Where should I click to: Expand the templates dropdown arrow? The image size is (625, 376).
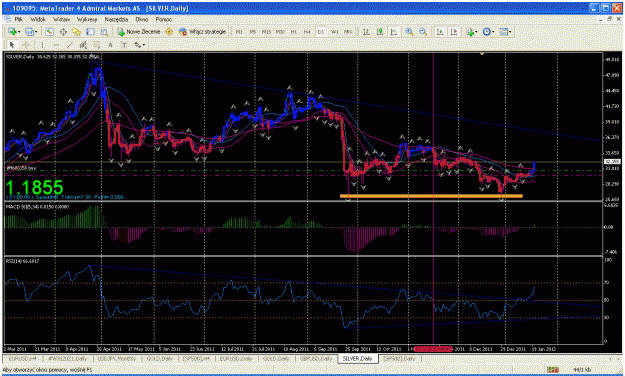[x=511, y=32]
